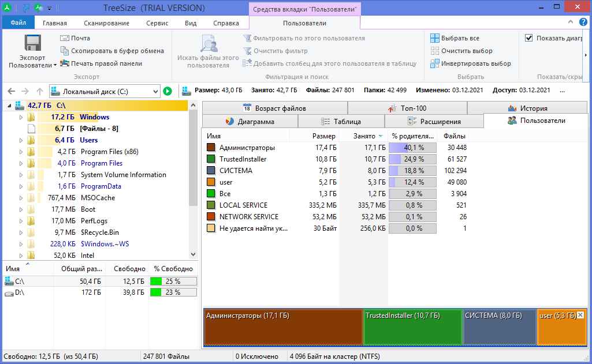The height and width of the screenshot is (364, 592).
Task: Open the Экспорт Пользователи dropdown arrow
Action: pyautogui.click(x=55, y=65)
